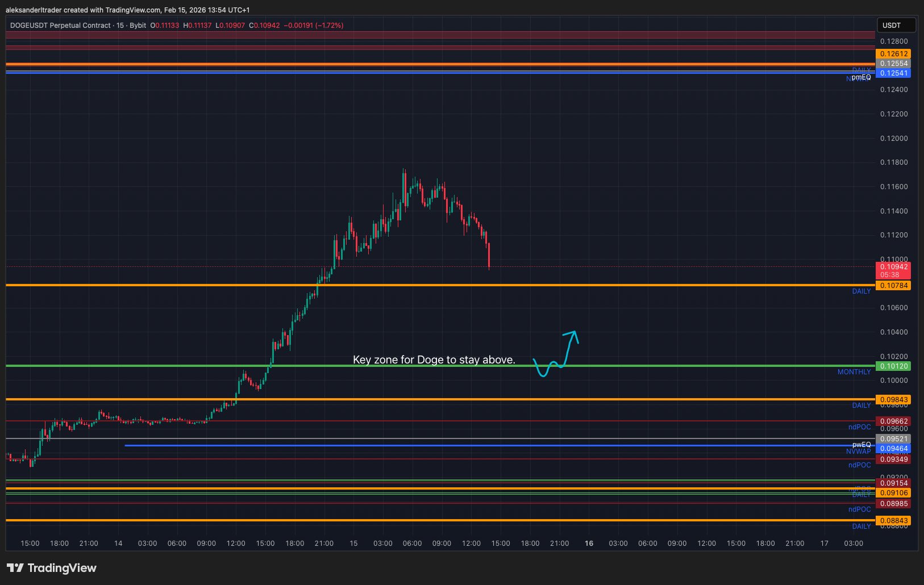Click the MONTHLY level label
This screenshot has width=924, height=585.
tap(854, 372)
